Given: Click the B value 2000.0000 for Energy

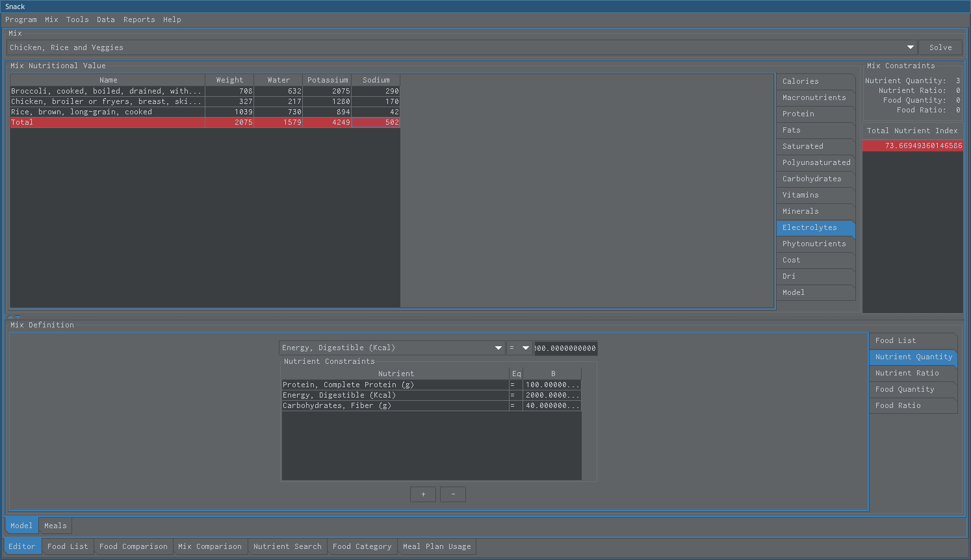Looking at the screenshot, I should (552, 395).
